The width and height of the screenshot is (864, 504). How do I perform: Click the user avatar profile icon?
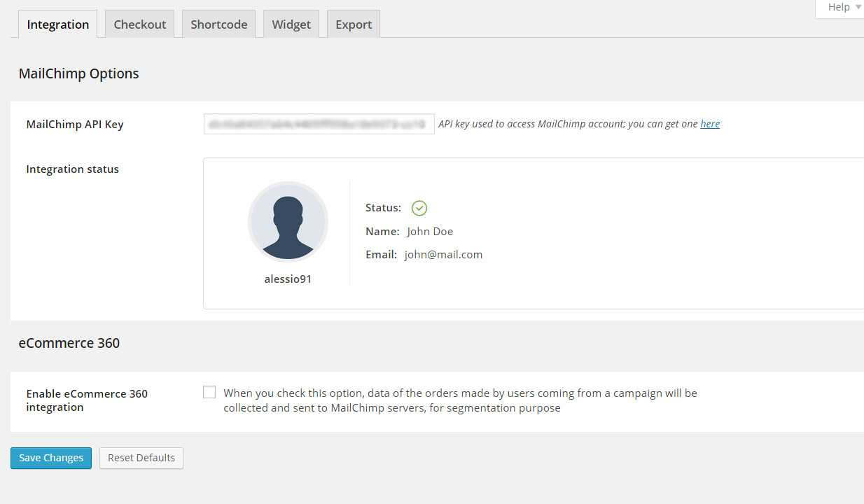288,222
